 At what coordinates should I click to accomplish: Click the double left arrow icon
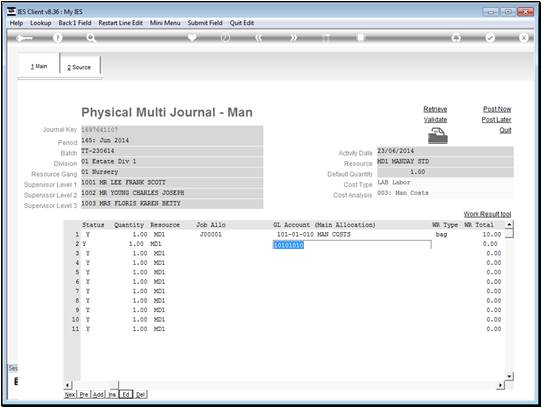259,38
